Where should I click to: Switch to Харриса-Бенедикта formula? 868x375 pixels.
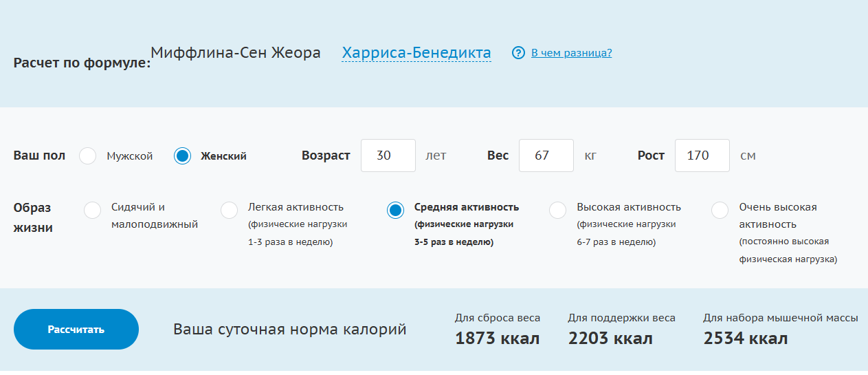tap(416, 53)
